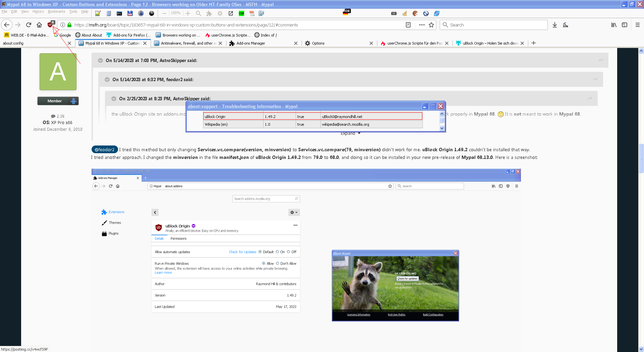Click the command prompt toolbar icon
This screenshot has height=352, width=644.
(119, 13)
